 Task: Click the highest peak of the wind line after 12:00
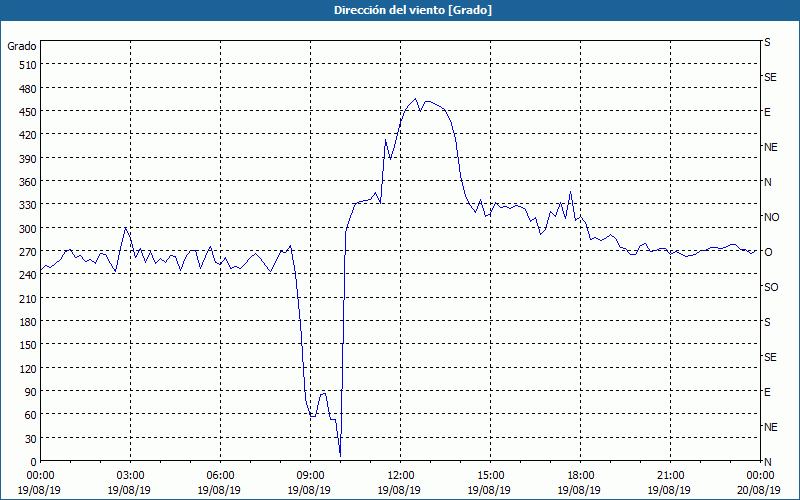[415, 98]
